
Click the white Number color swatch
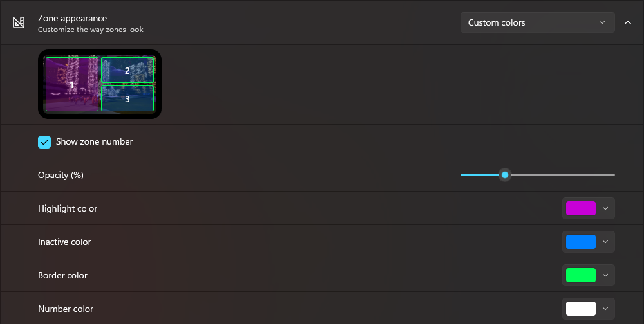pos(581,309)
